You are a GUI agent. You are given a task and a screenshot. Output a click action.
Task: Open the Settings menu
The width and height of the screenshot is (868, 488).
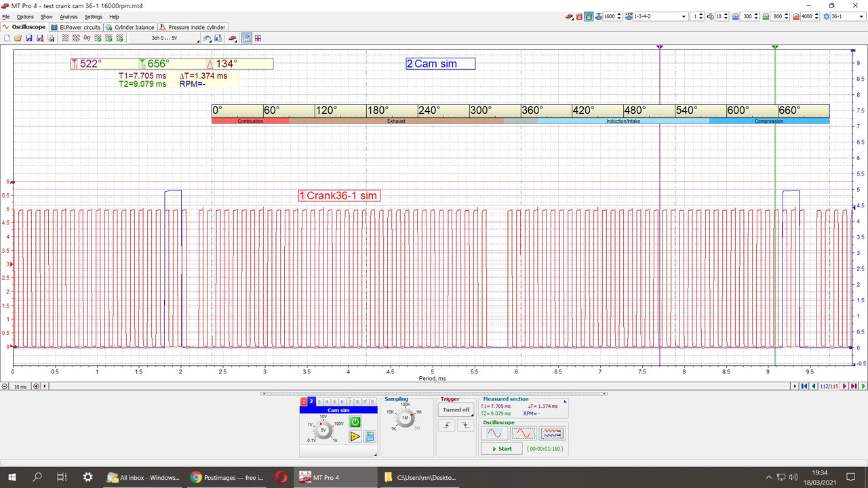click(94, 16)
